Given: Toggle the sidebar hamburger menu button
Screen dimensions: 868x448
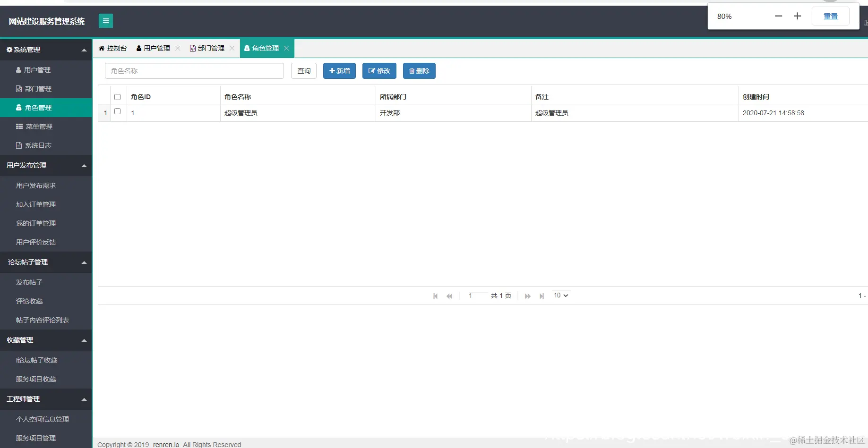Looking at the screenshot, I should [x=106, y=21].
